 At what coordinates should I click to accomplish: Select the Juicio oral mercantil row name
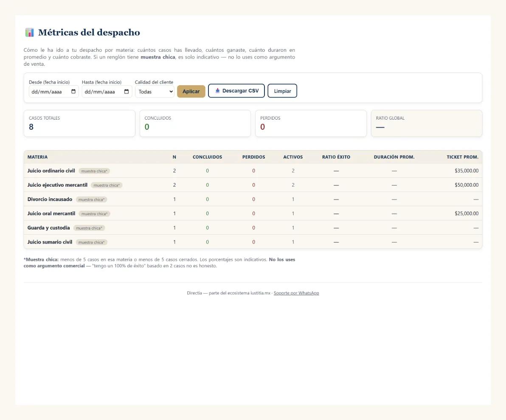pyautogui.click(x=51, y=213)
